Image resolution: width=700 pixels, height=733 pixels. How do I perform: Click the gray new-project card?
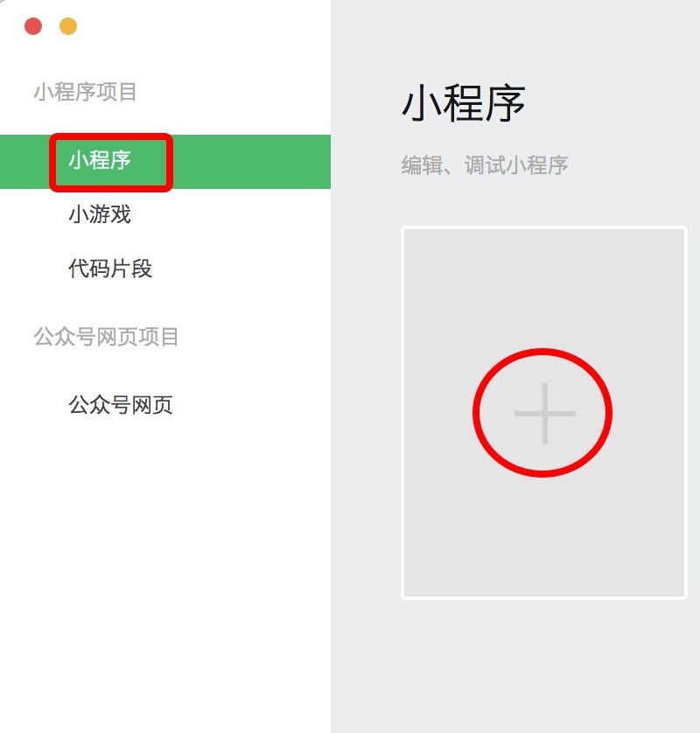544,413
